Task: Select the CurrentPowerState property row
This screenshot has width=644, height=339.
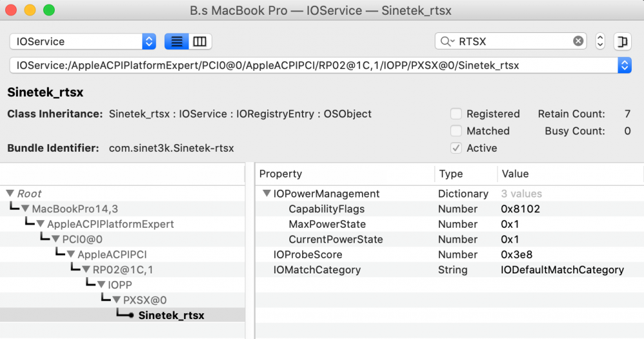Action: (x=450, y=239)
